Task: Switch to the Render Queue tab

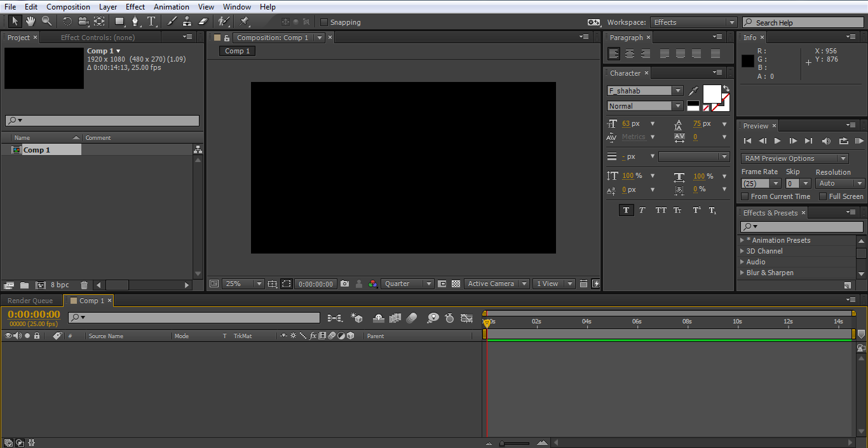Action: click(x=31, y=301)
